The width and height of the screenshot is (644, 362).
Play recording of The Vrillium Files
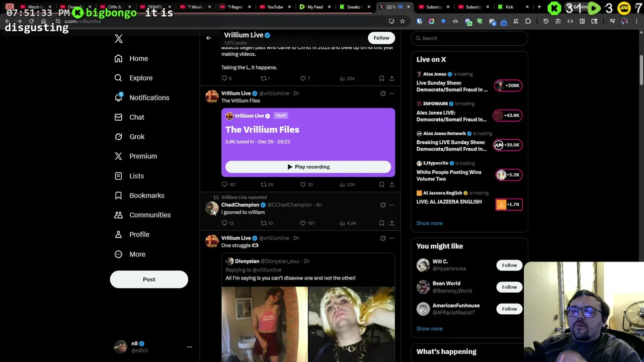[x=308, y=167]
